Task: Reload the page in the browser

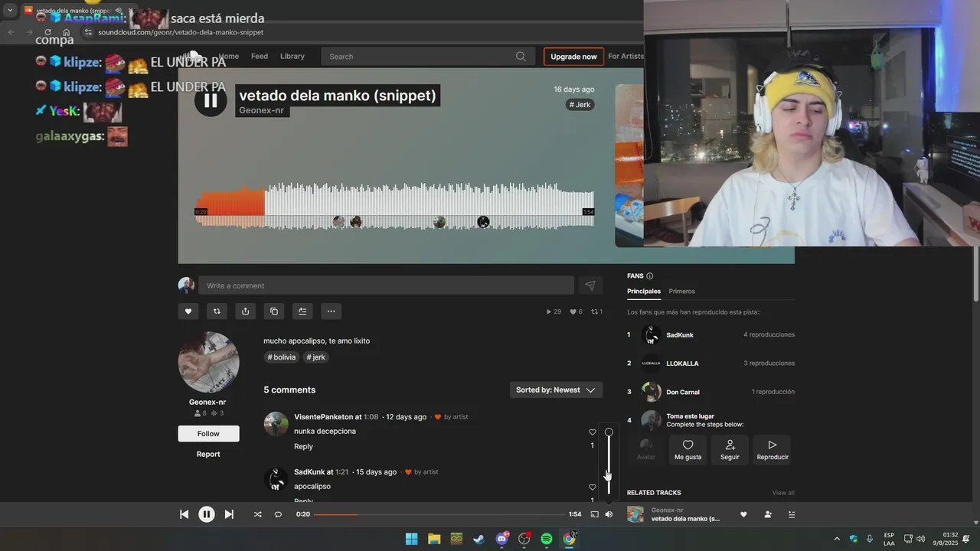Action: click(47, 32)
